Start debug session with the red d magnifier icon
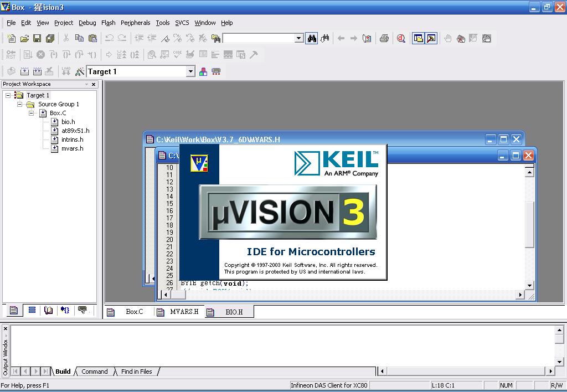This screenshot has height=392, width=567. click(401, 38)
